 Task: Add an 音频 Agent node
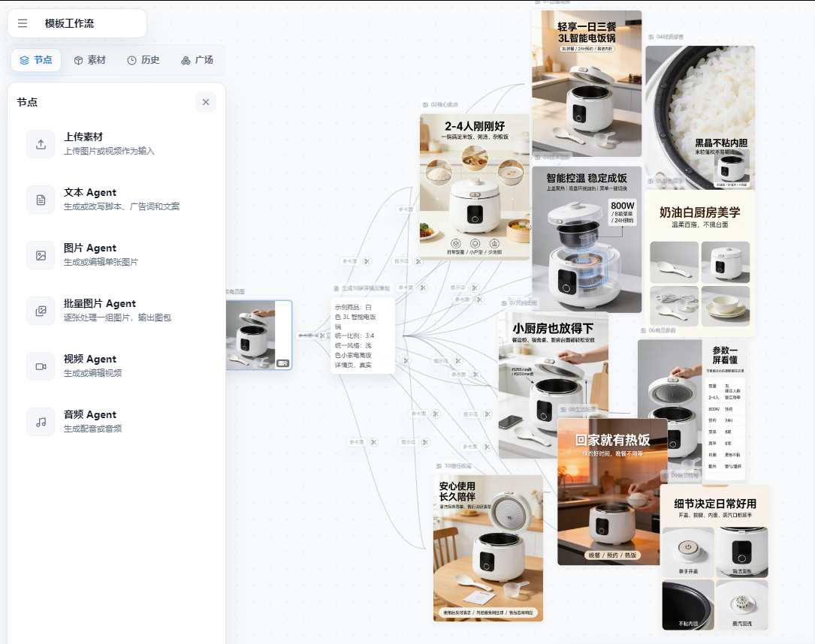[x=116, y=422]
